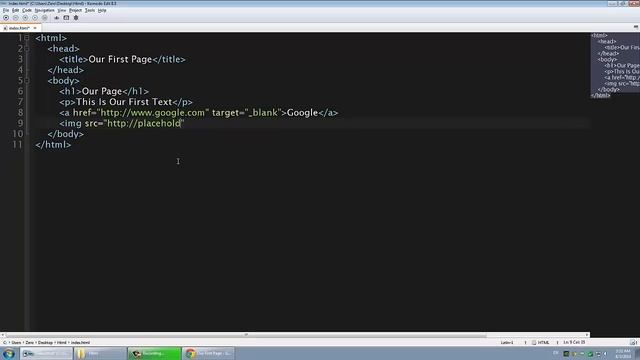Click the Html breadcrumb segment
The height and width of the screenshot is (360, 640).
coord(62,343)
